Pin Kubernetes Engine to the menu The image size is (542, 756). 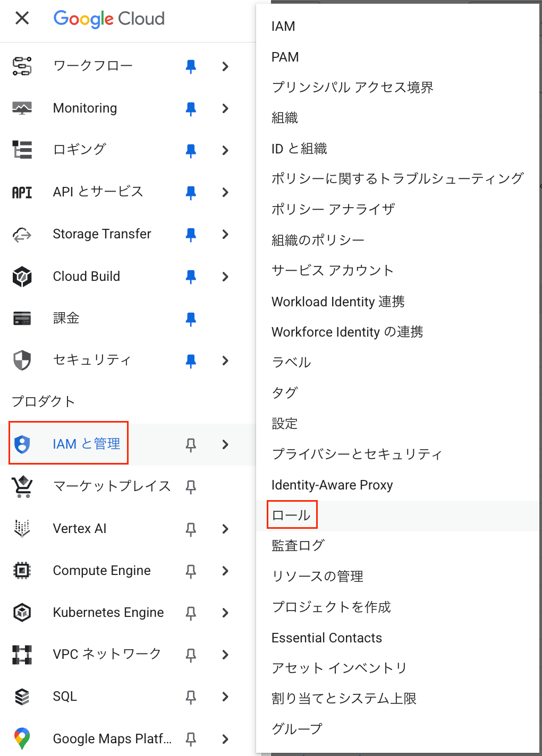click(x=191, y=613)
